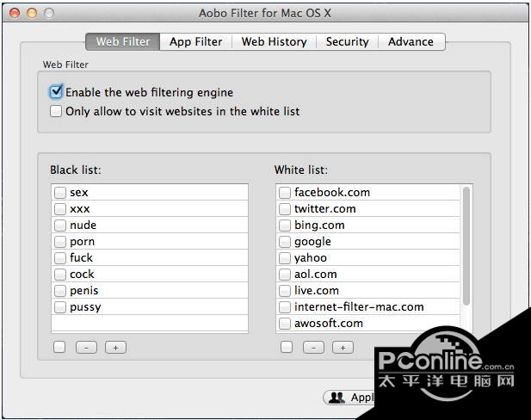
Task: Switch to the App Filter tab
Action: (195, 41)
